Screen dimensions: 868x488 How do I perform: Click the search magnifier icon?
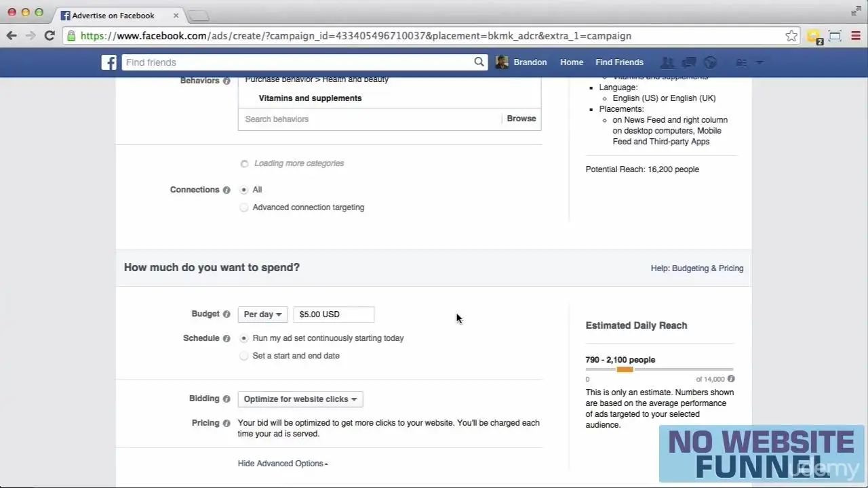tap(479, 62)
